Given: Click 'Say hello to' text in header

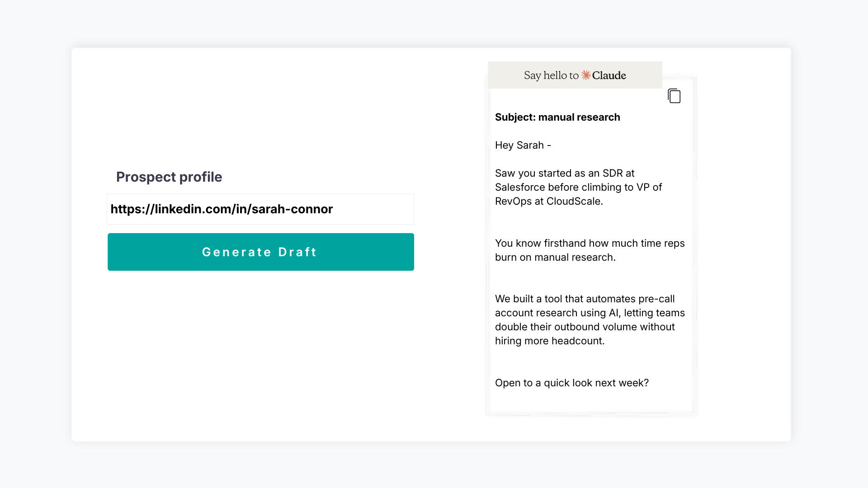Looking at the screenshot, I should pyautogui.click(x=551, y=75).
